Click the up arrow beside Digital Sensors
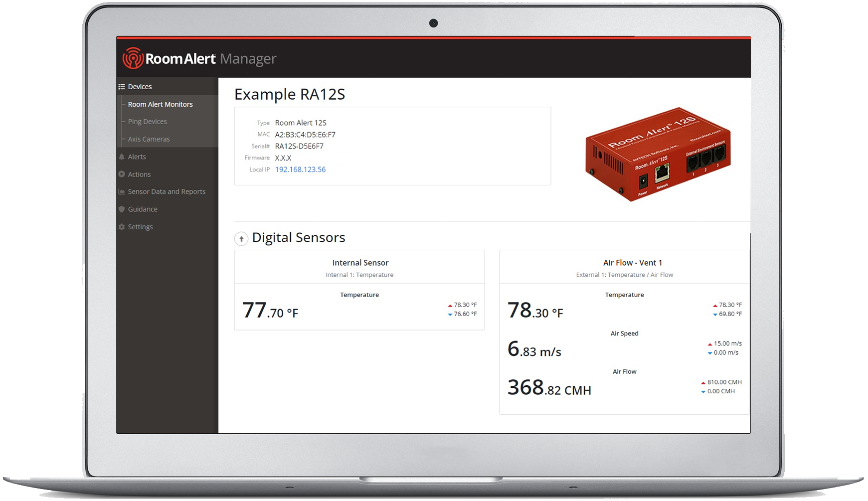This screenshot has width=868, height=501. click(x=241, y=238)
